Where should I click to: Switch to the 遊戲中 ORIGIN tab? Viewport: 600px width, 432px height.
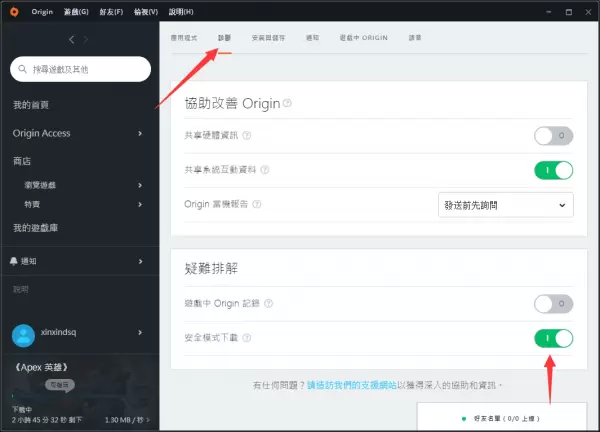[364, 37]
